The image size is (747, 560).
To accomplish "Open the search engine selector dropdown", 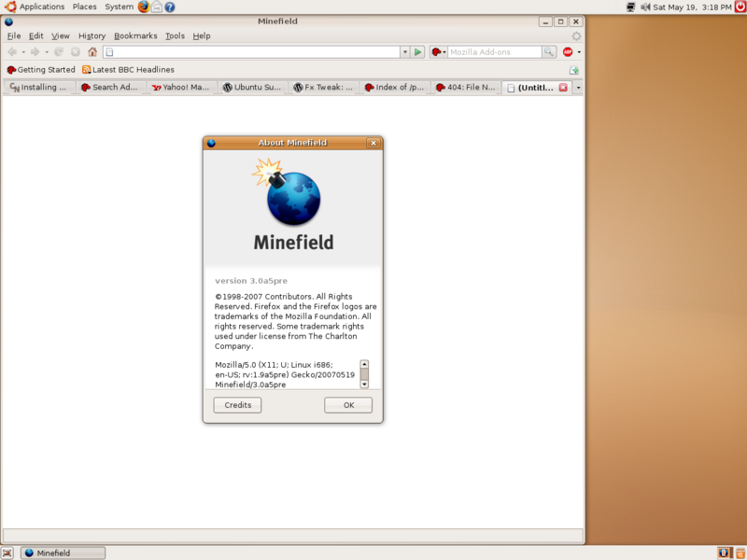I will [x=438, y=52].
